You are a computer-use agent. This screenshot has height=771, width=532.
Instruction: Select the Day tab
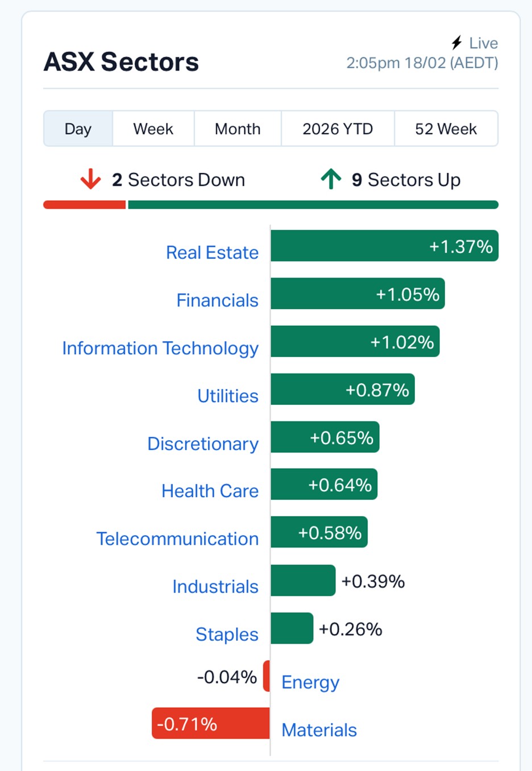[x=78, y=129]
